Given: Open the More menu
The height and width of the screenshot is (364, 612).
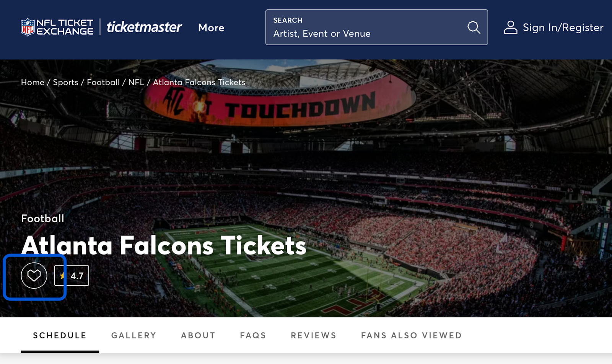Looking at the screenshot, I should coord(211,28).
